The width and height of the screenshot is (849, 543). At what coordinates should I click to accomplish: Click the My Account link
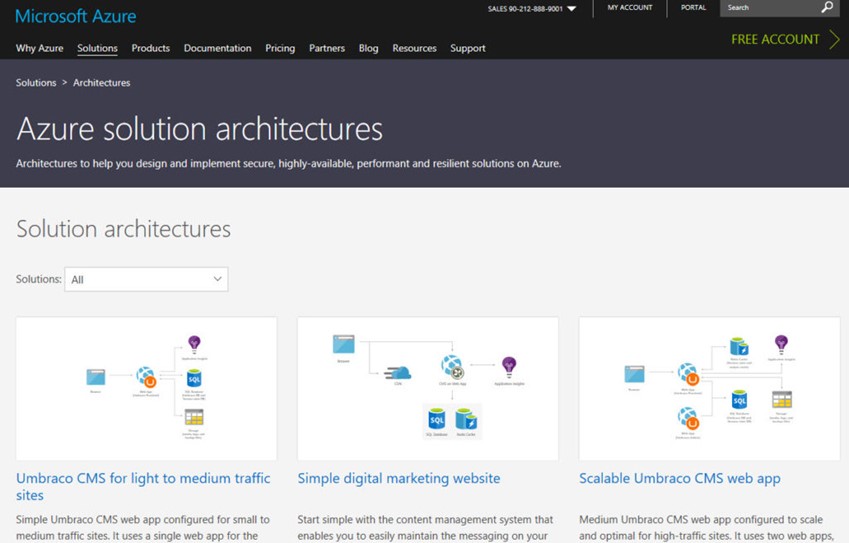(630, 8)
